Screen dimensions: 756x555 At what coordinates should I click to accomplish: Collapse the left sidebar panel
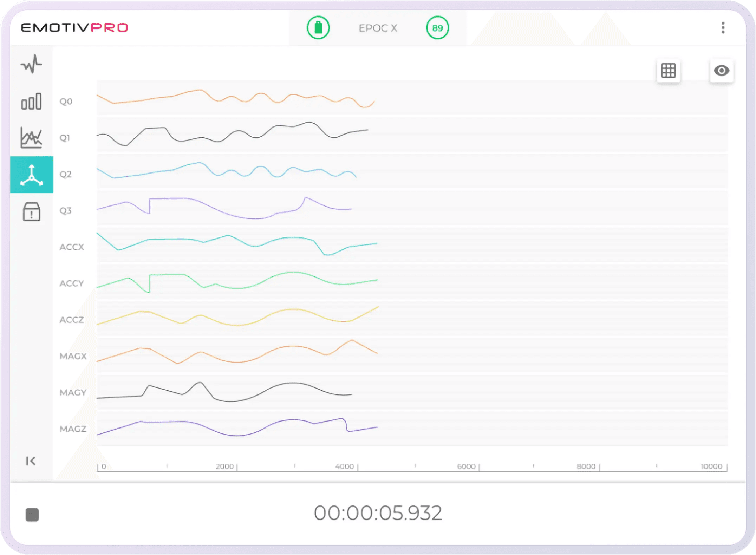pyautogui.click(x=31, y=461)
